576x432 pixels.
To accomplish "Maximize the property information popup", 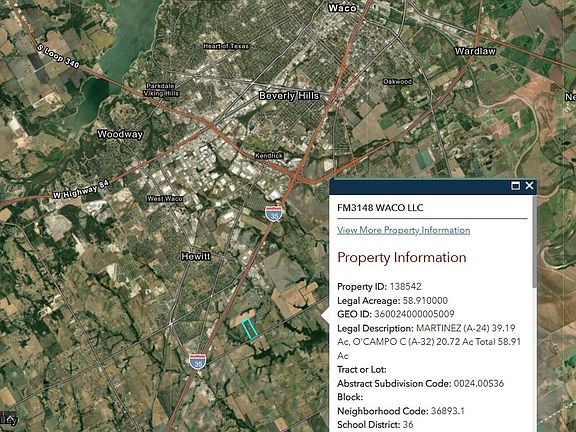I will (515, 186).
